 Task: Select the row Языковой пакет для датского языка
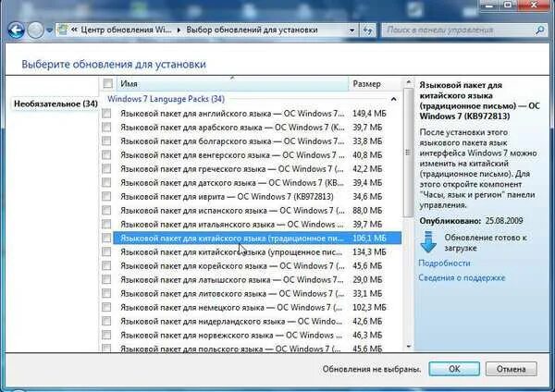pyautogui.click(x=257, y=182)
